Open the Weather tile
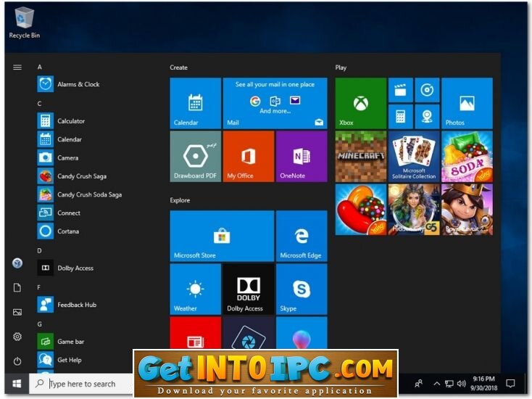Image resolution: width=532 pixels, height=399 pixels. click(x=196, y=289)
